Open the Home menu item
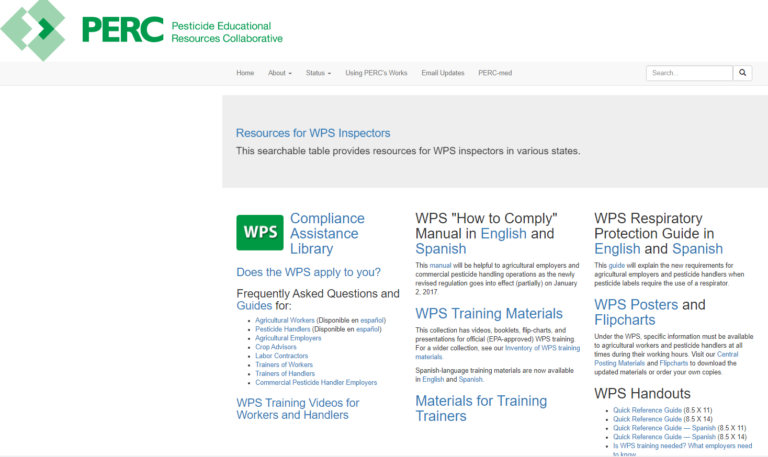This screenshot has width=768, height=457. (245, 73)
